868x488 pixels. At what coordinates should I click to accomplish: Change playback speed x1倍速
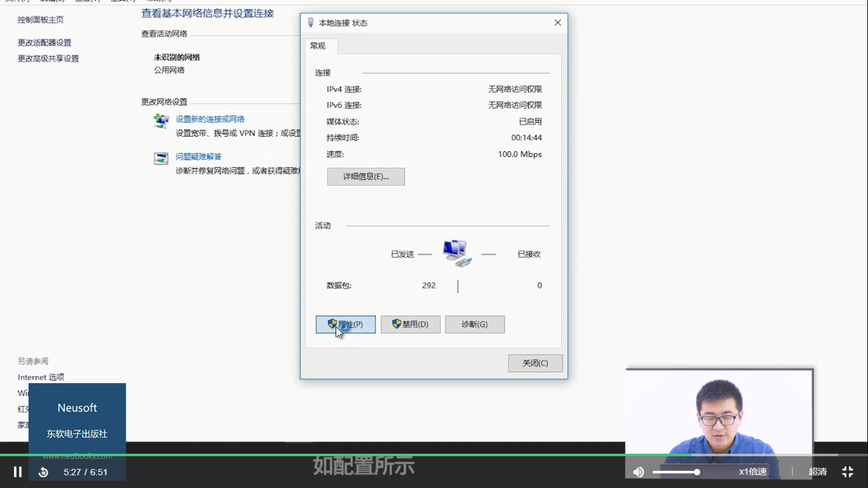point(752,472)
